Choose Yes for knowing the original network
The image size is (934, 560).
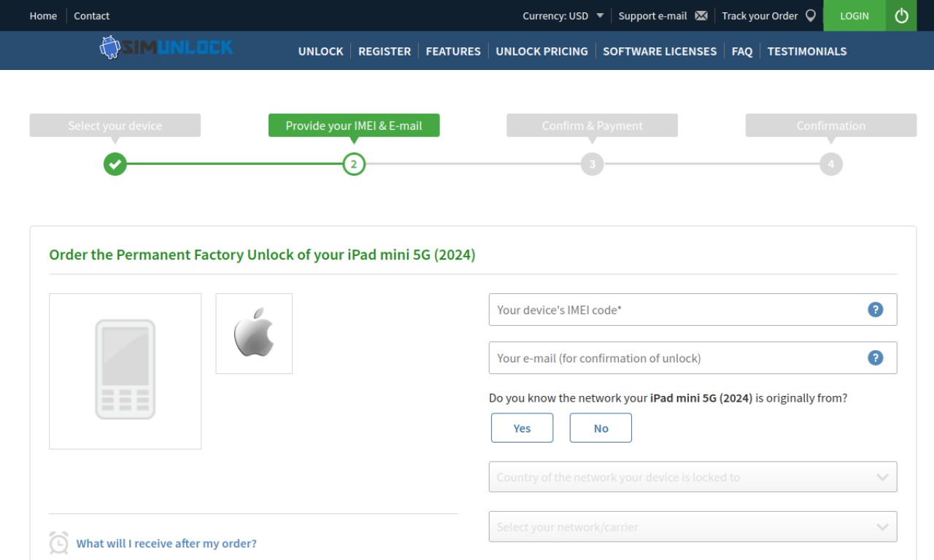click(522, 428)
